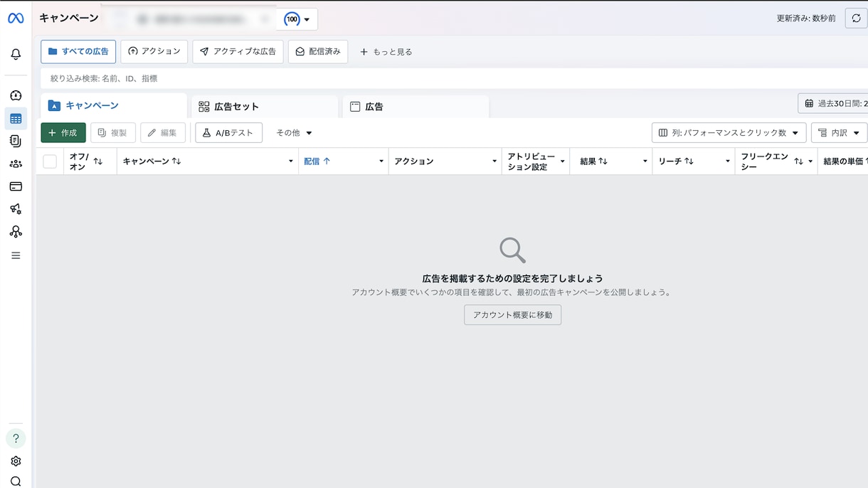Click アカウント概要に移動 button
The image size is (868, 488).
pos(512,315)
